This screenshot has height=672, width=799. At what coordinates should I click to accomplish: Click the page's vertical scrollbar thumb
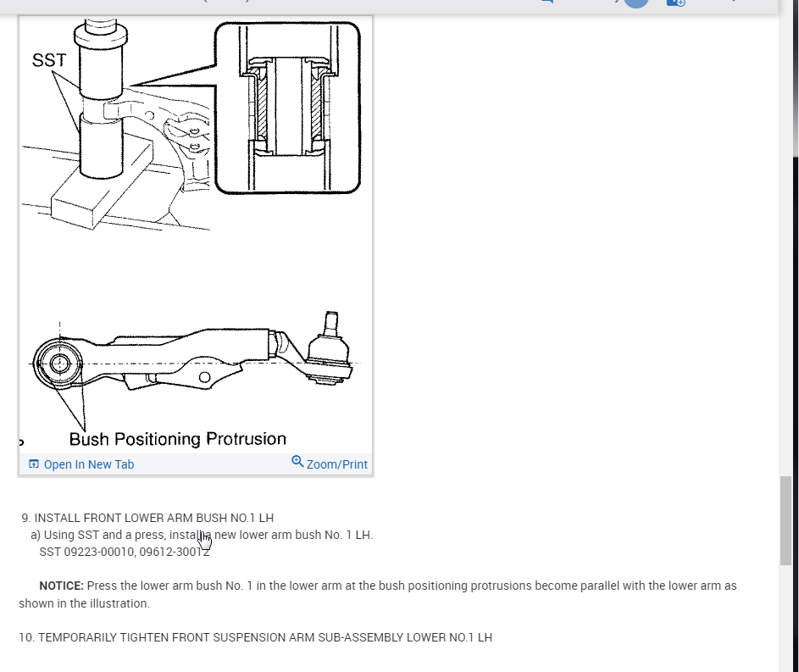click(x=785, y=520)
